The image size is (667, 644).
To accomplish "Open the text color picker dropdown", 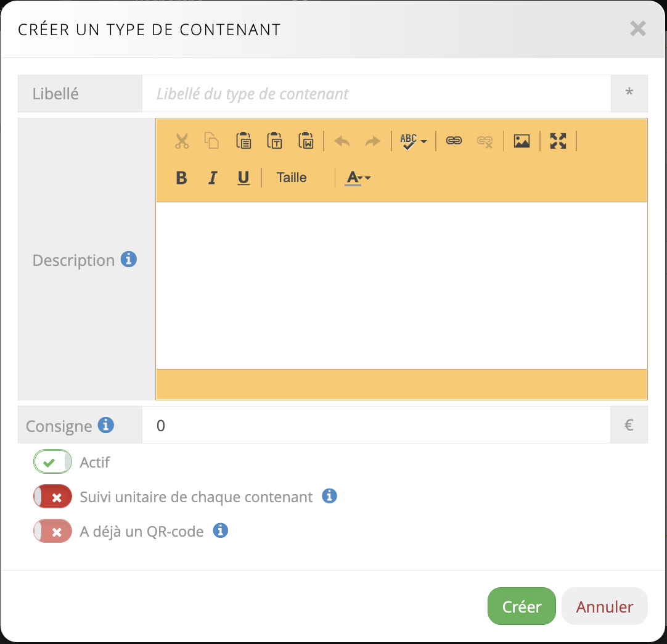I will [x=358, y=178].
